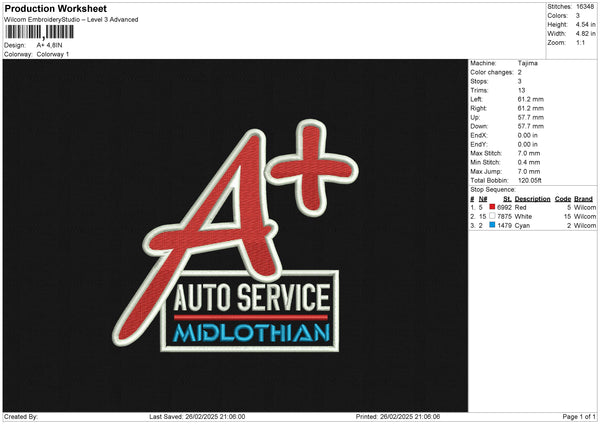Click the barcode image in the header
Image resolution: width=600 pixels, height=424 pixels.
40,32
